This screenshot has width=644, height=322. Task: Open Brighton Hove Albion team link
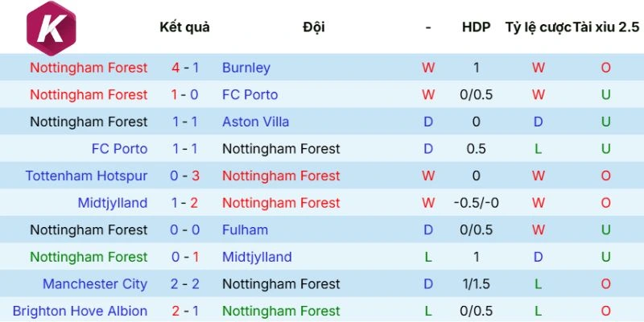tap(80, 311)
